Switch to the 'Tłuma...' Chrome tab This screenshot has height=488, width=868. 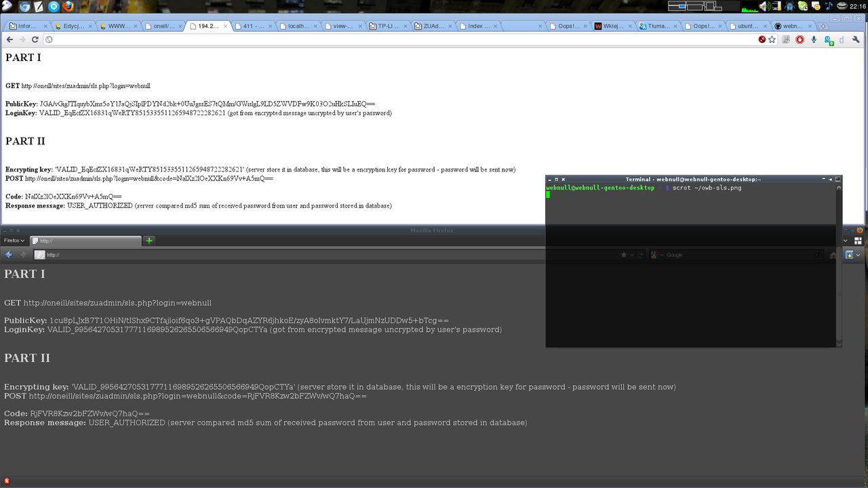pos(658,26)
